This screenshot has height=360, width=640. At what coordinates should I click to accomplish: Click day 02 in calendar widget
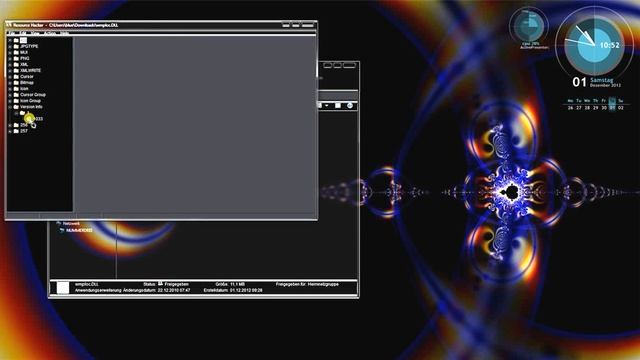(x=621, y=108)
